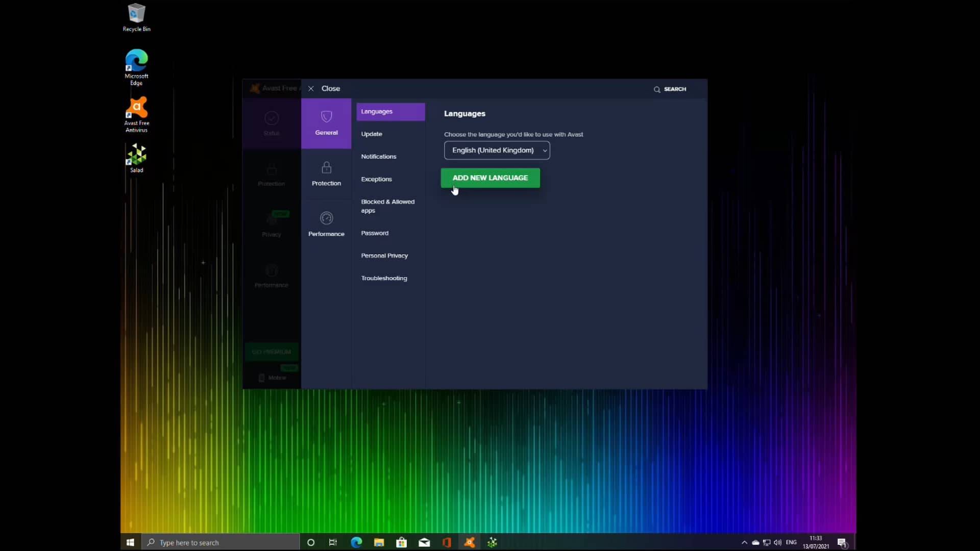Click the Avast icon in the taskbar
980x551 pixels.
click(x=470, y=542)
